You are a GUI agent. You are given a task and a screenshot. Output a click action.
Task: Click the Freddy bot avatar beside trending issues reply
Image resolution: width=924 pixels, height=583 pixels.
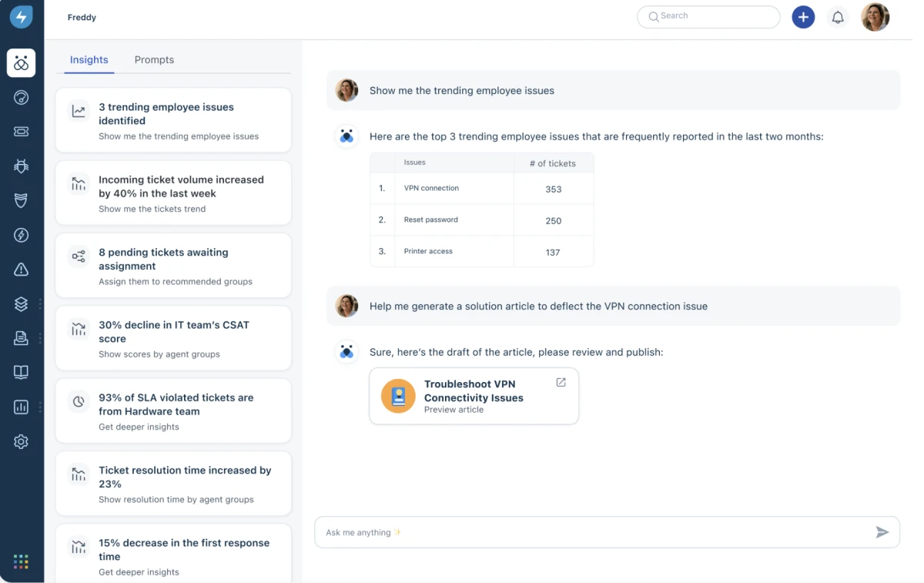pos(346,136)
